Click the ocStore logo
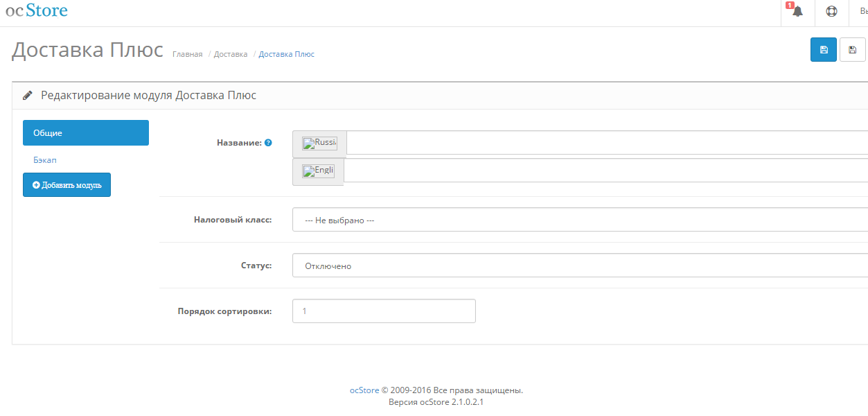 pos(37,11)
